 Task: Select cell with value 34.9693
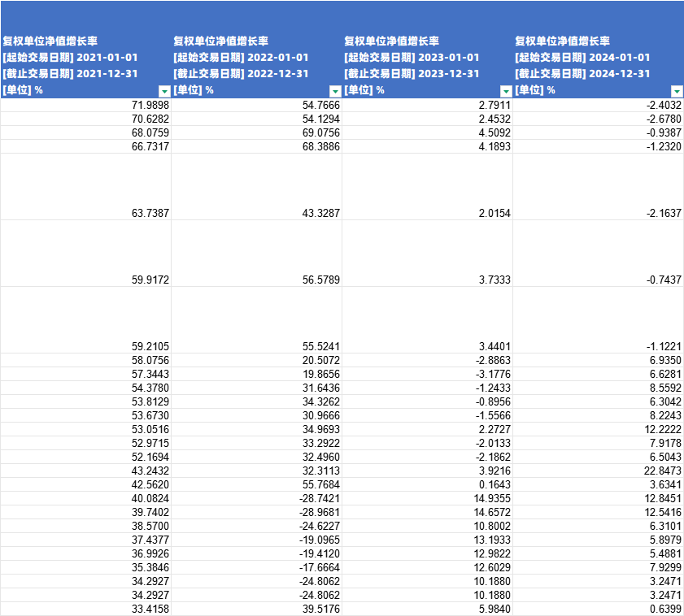tap(256, 429)
